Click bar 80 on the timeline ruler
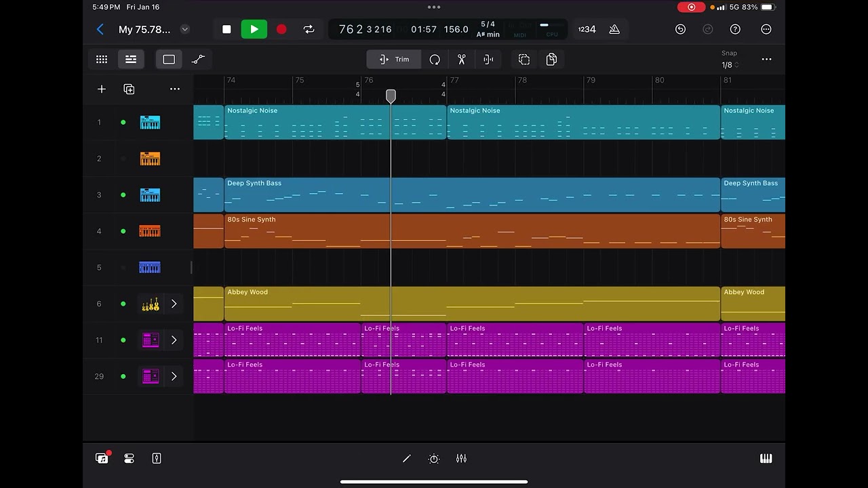The height and width of the screenshot is (488, 868). click(x=659, y=80)
